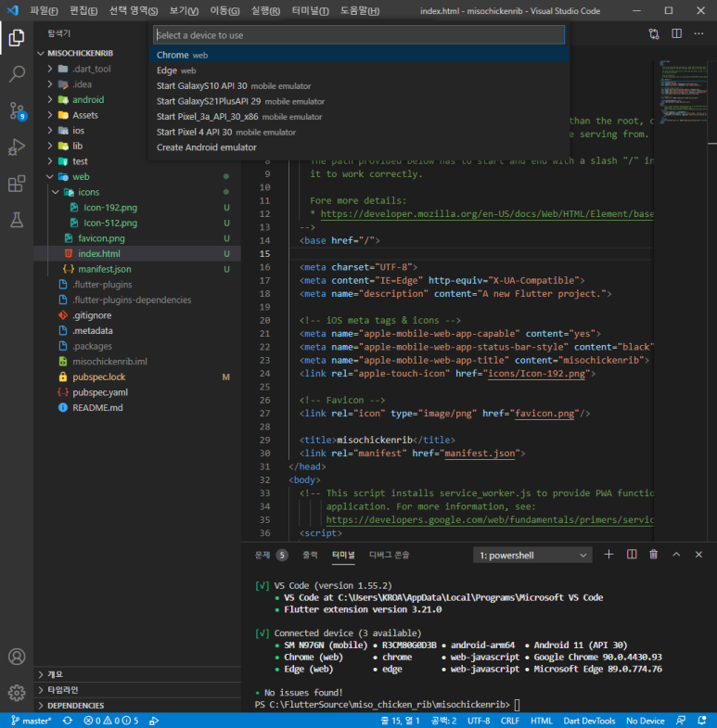Open the Manage gear icon
The image size is (717, 728).
[17, 693]
